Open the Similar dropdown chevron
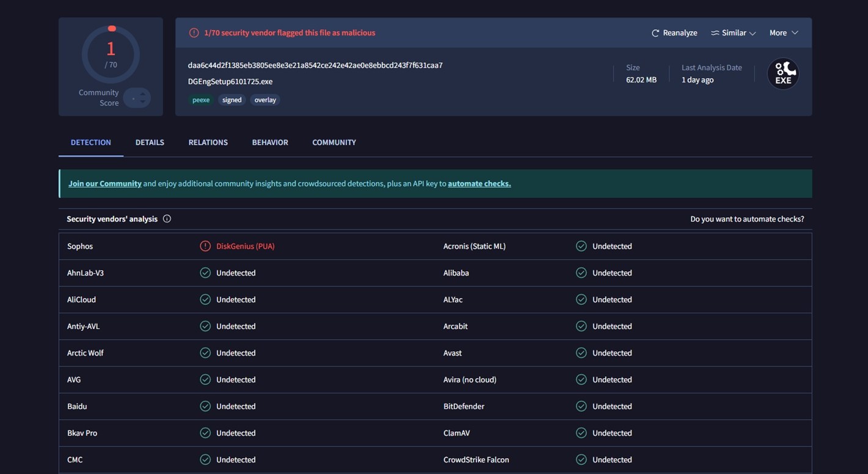The width and height of the screenshot is (868, 474). pyautogui.click(x=753, y=34)
